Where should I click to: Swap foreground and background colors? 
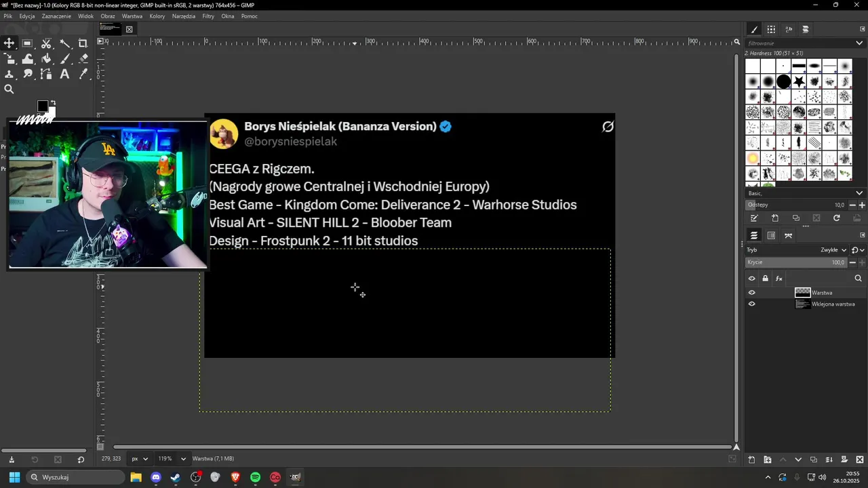point(53,103)
